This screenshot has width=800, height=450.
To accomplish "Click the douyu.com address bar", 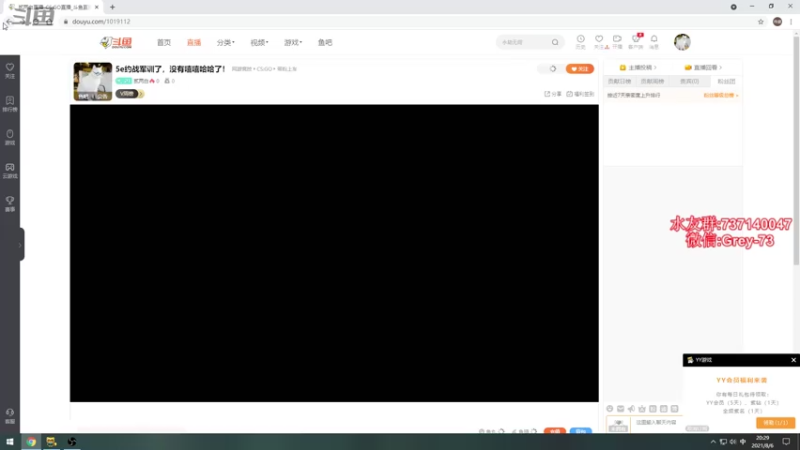I will tap(408, 21).
